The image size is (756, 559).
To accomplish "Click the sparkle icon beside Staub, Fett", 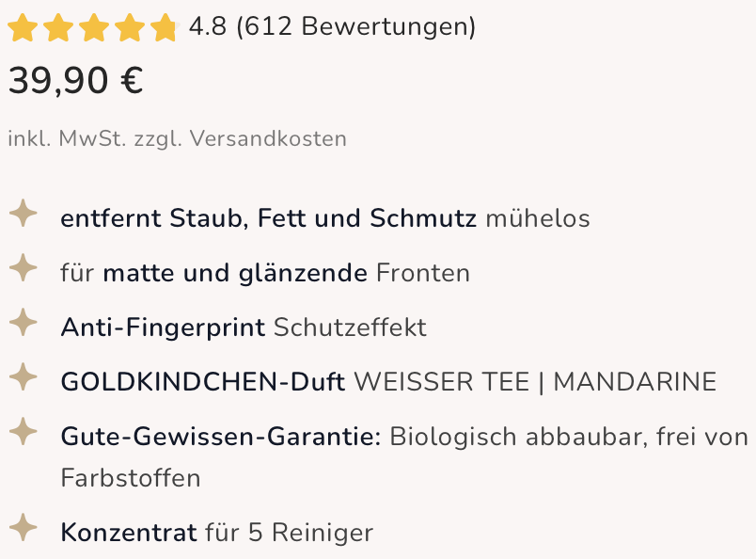I will [24, 214].
